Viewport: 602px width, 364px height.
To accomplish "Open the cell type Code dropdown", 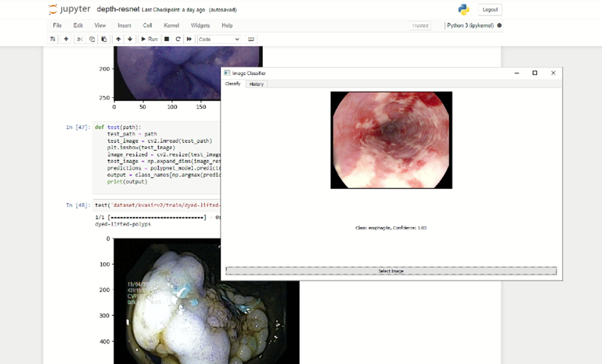I will 219,39.
